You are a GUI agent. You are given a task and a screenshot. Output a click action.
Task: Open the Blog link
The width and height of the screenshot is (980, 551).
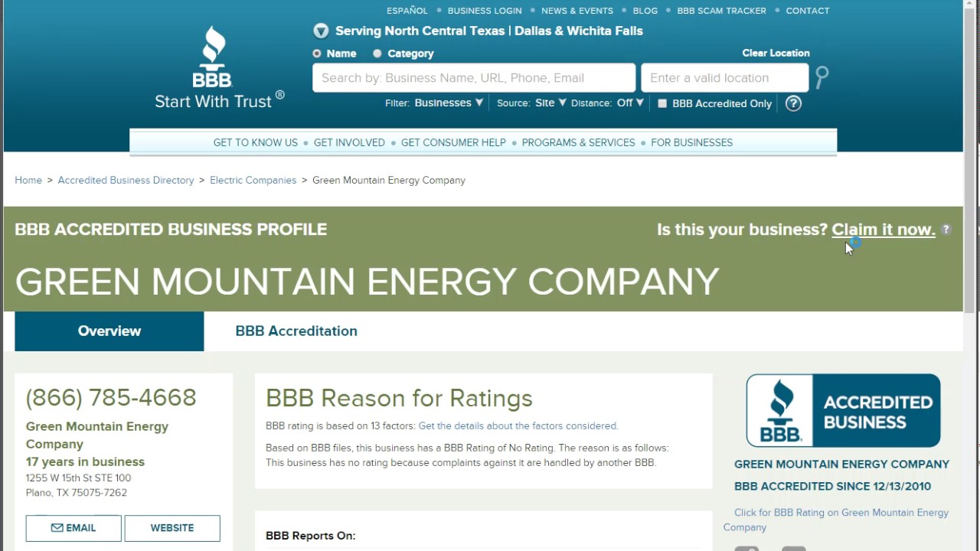pos(645,11)
